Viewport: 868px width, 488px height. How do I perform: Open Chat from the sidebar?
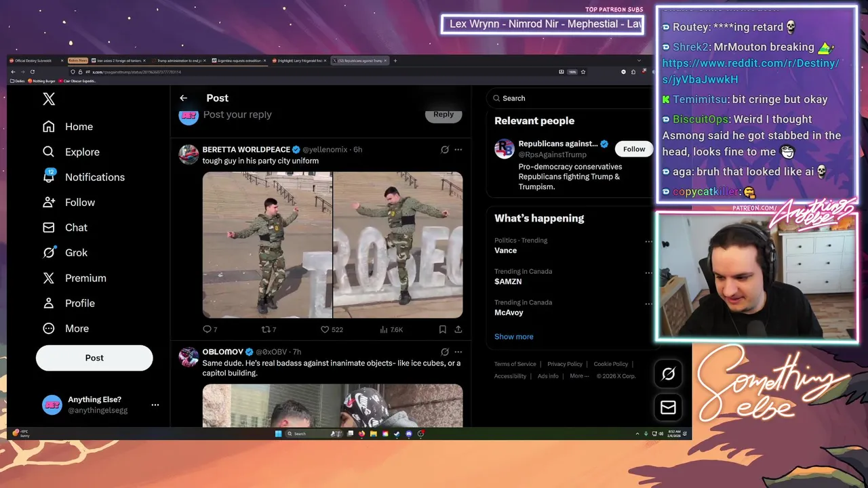65,228
